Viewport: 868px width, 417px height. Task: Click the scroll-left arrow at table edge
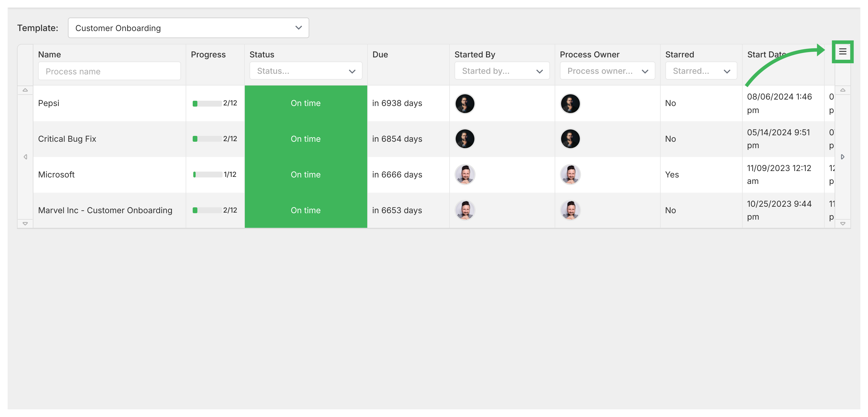pos(25,157)
